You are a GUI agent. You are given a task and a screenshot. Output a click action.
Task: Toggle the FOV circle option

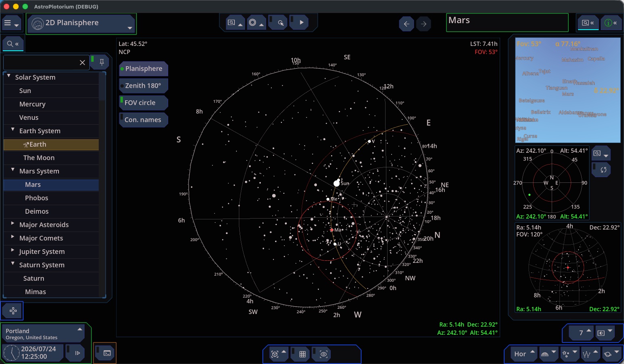[x=143, y=103]
